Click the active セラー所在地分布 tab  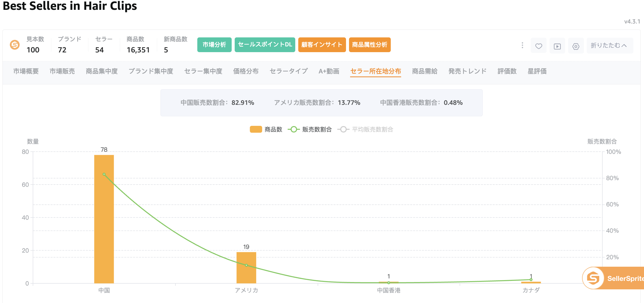coord(375,71)
